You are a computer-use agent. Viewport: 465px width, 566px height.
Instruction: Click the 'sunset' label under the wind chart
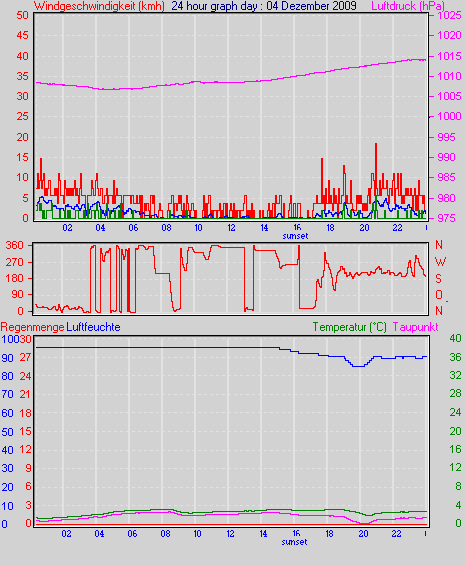[295, 236]
